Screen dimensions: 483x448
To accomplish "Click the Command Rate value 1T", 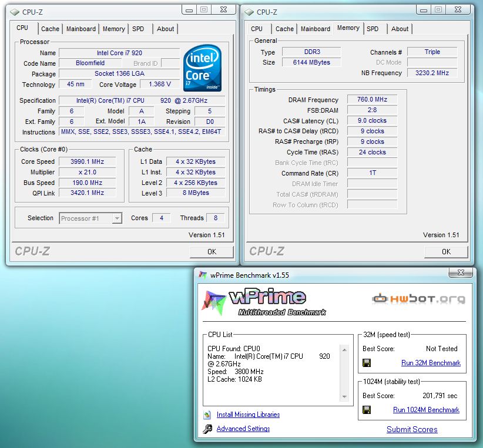I will (372, 173).
